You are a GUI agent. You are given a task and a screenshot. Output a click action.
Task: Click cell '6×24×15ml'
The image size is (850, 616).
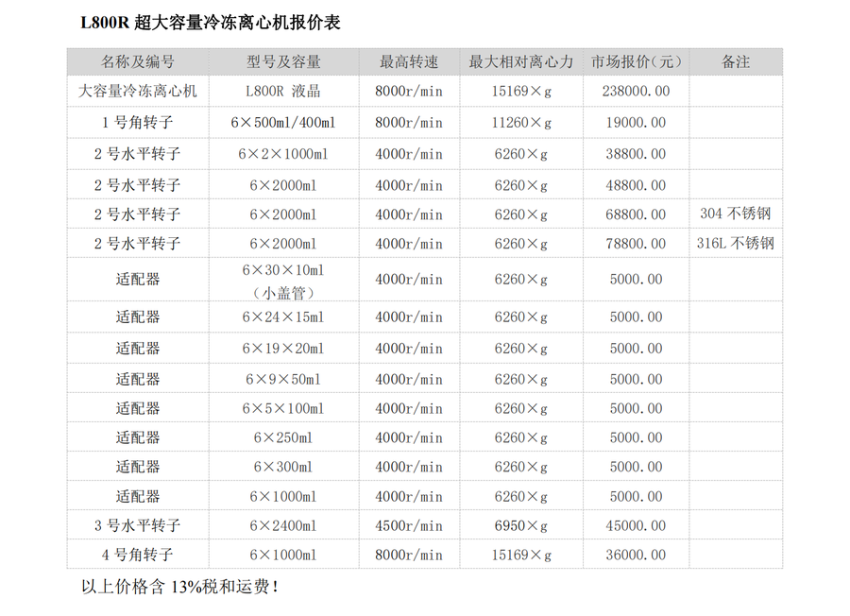[283, 317]
